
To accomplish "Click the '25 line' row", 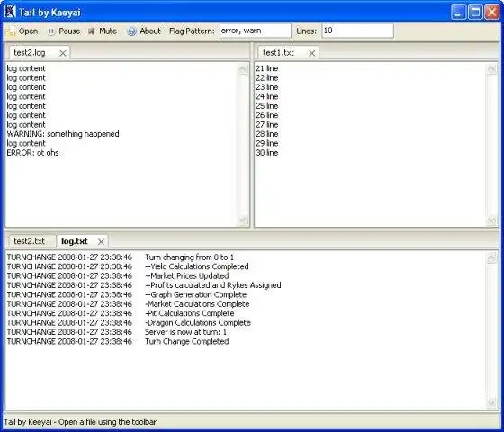I will (x=267, y=106).
